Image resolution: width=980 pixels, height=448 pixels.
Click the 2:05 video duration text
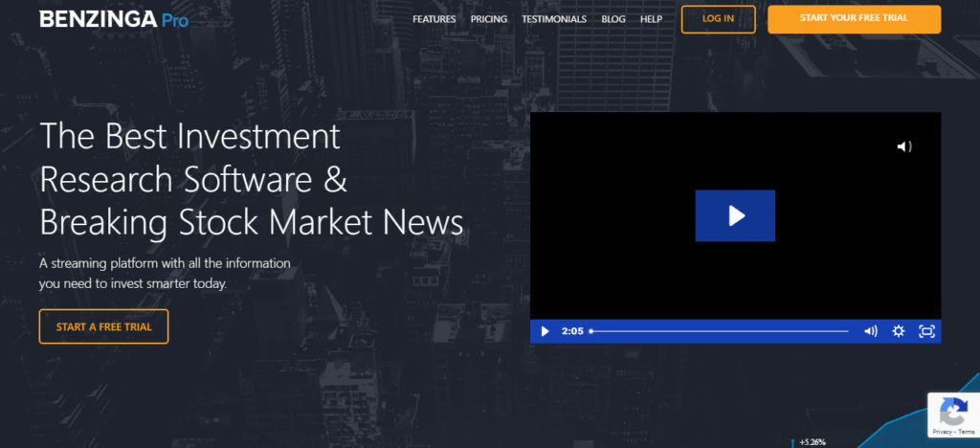572,331
